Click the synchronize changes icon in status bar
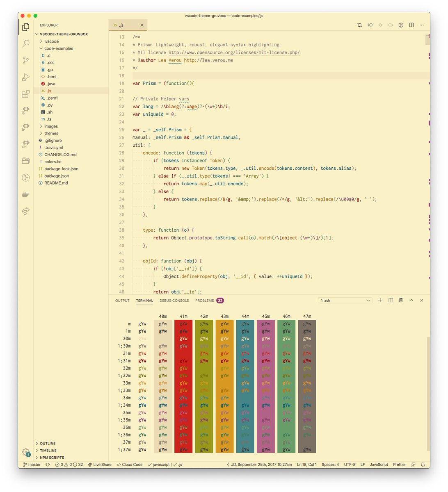Image resolution: width=448 pixels, height=492 pixels. [x=48, y=465]
